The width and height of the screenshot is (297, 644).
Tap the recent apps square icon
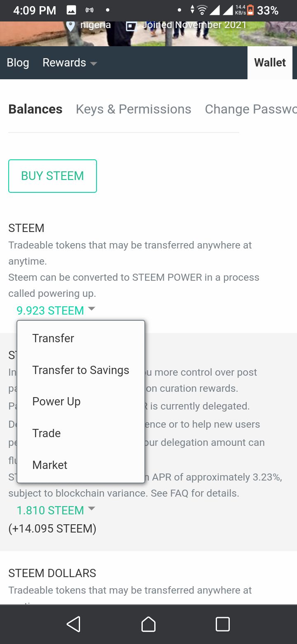[223, 624]
